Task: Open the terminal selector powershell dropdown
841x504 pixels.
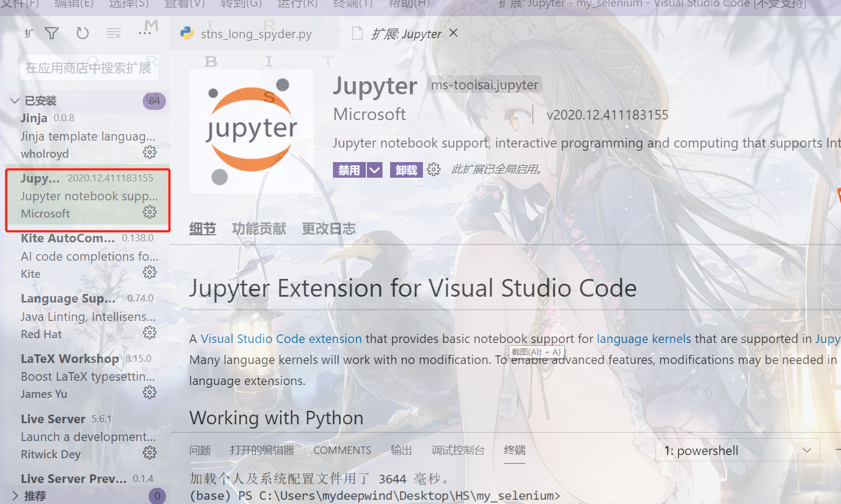Action: [738, 450]
